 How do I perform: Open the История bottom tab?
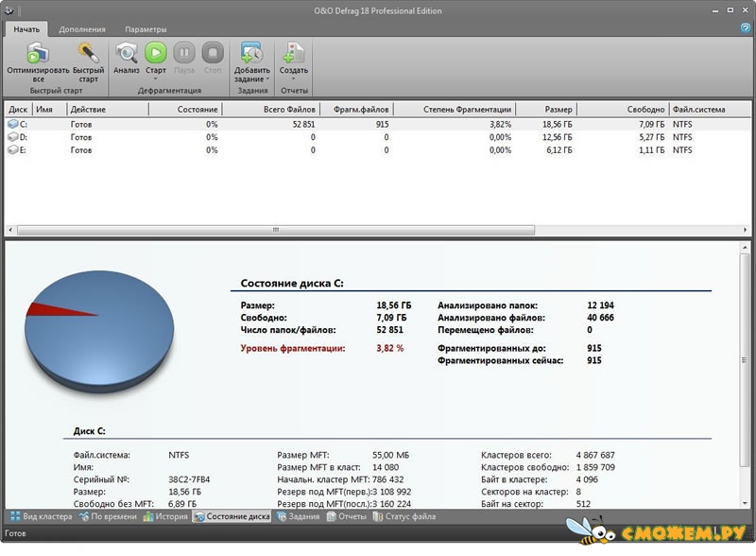[165, 516]
